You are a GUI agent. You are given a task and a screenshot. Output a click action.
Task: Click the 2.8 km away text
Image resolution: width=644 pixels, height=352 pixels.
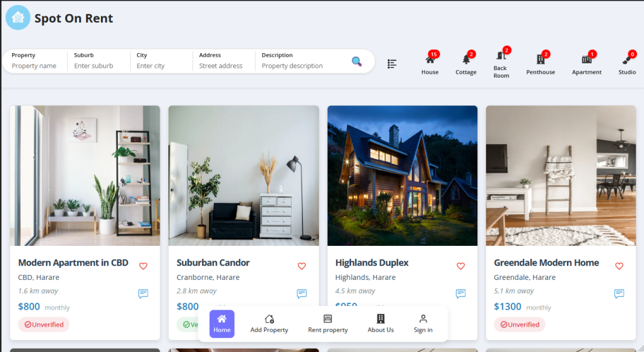point(197,291)
